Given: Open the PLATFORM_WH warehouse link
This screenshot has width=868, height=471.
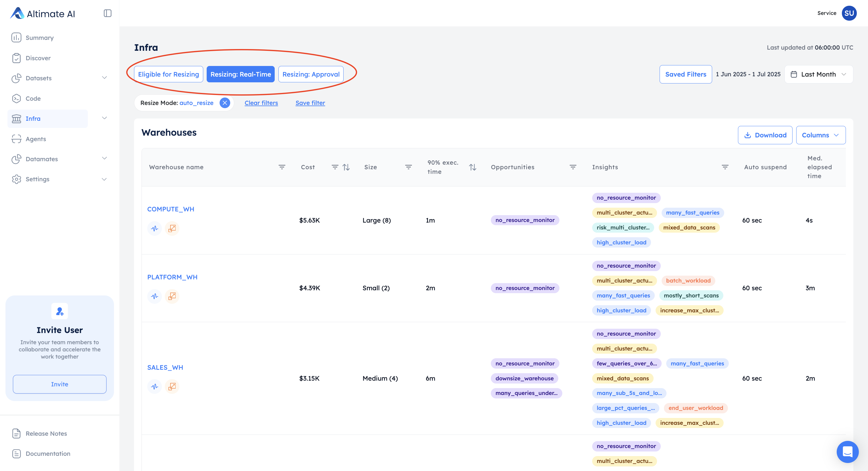Looking at the screenshot, I should [172, 277].
